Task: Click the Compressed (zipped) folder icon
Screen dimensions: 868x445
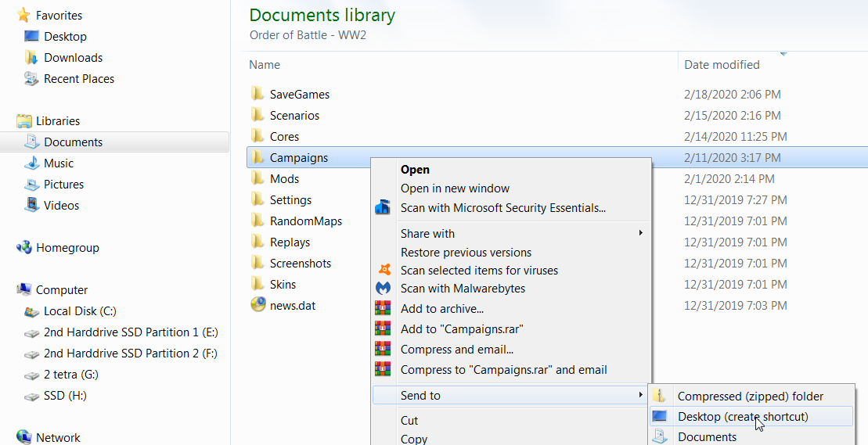Action: tap(659, 396)
